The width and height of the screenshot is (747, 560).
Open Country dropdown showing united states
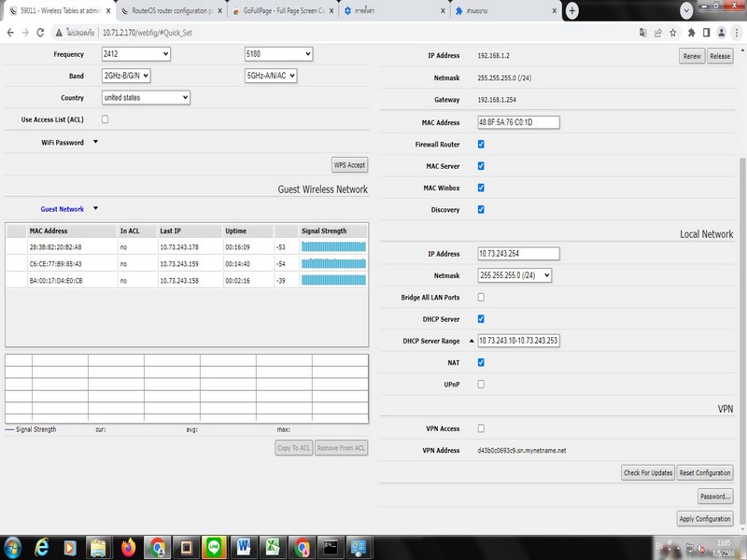pyautogui.click(x=146, y=98)
